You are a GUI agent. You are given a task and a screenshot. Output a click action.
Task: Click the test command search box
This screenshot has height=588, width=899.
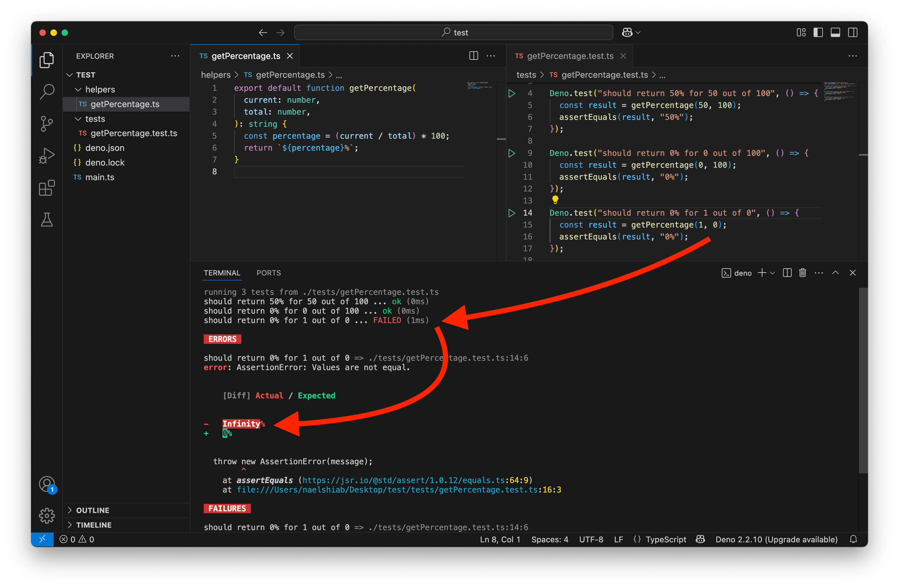click(x=453, y=32)
